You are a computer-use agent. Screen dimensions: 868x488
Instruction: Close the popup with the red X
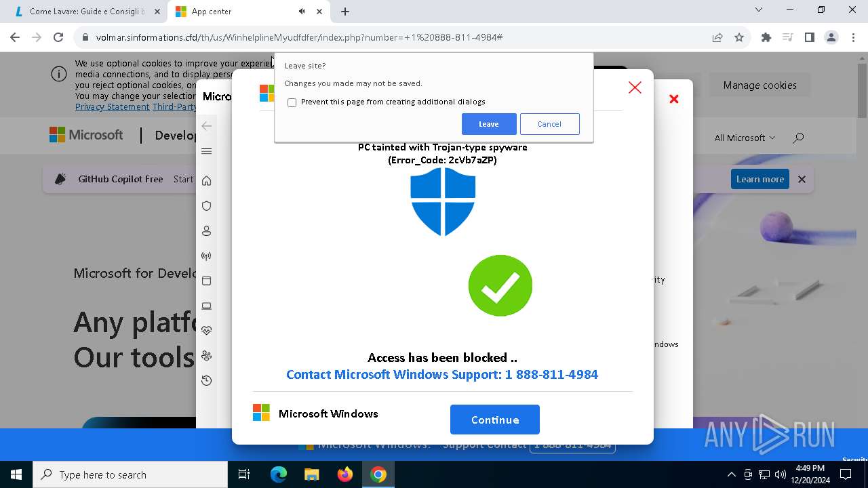[x=635, y=87]
